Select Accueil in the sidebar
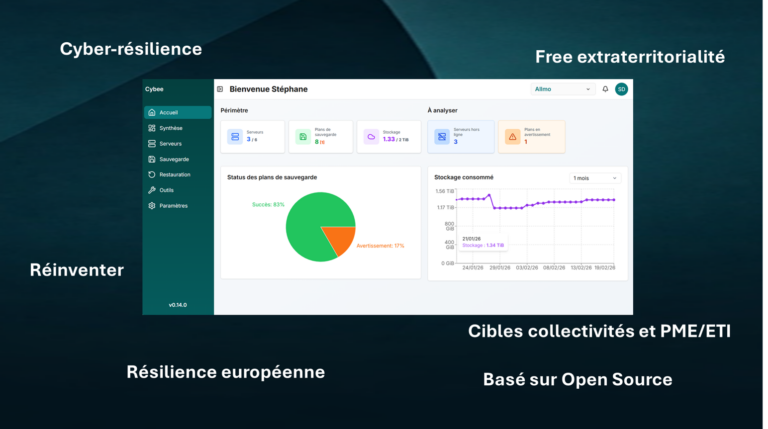This screenshot has width=768, height=429. tap(168, 112)
